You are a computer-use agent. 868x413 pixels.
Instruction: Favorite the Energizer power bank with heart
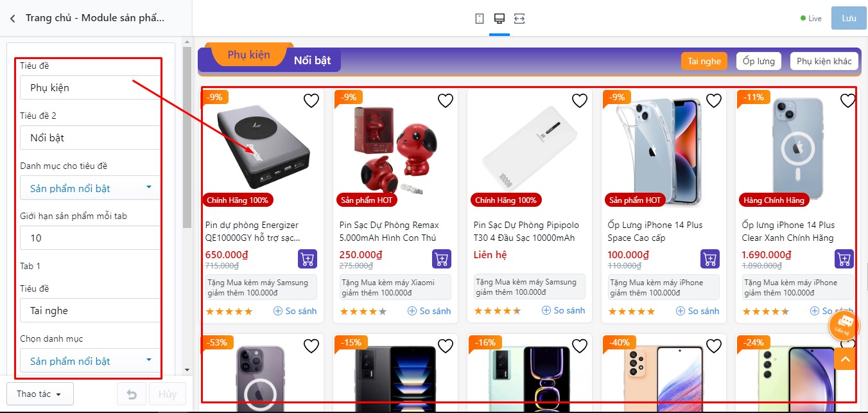(311, 100)
